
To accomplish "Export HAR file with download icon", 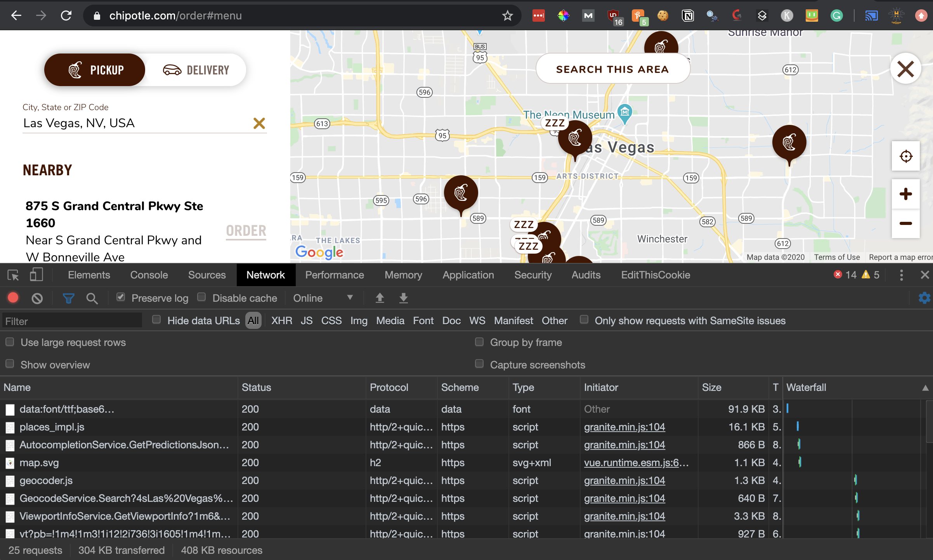I will click(x=404, y=298).
